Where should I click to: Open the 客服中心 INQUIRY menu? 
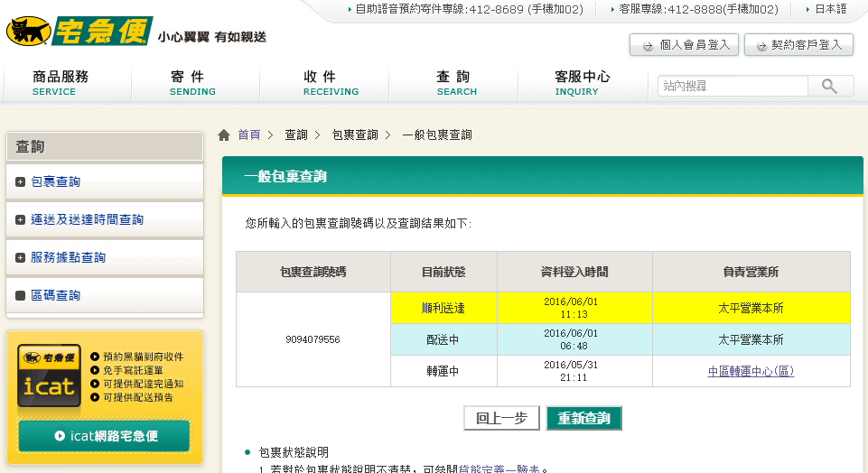(582, 83)
